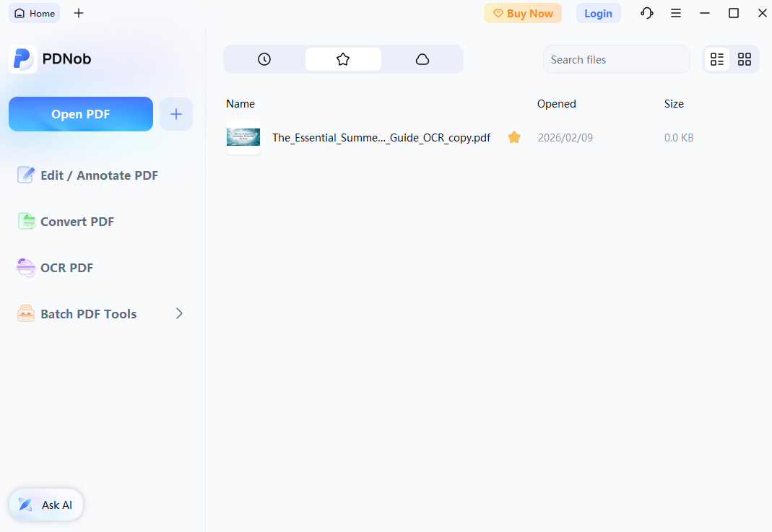772x532 pixels.
Task: Click the Search files field
Action: [617, 59]
